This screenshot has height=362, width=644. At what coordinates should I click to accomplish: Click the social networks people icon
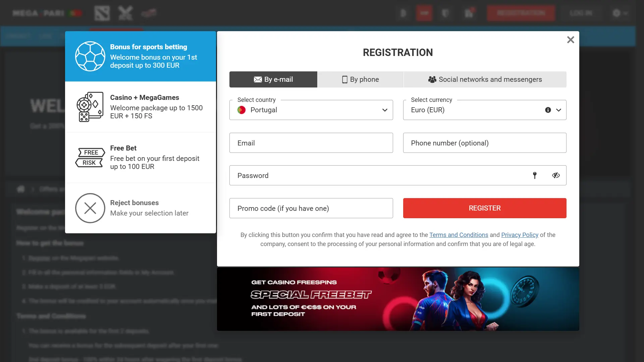point(432,79)
